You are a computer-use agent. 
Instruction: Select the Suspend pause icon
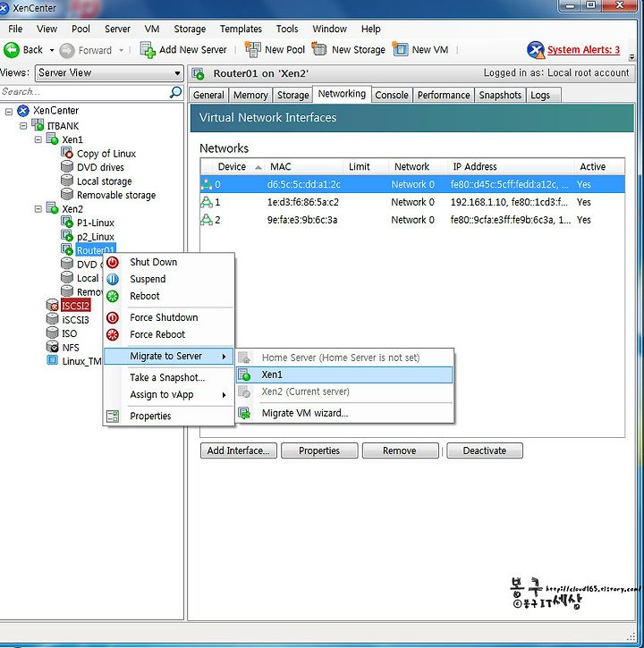click(x=113, y=280)
